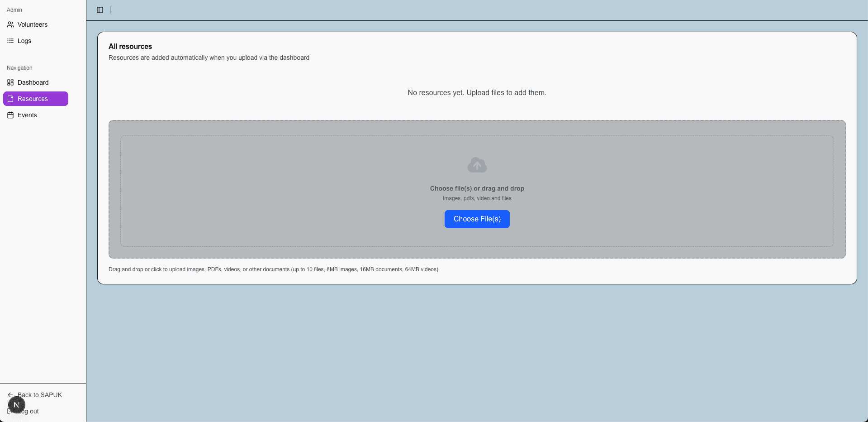Click the Resources document icon
Screen dimensions: 868x422
point(11,99)
